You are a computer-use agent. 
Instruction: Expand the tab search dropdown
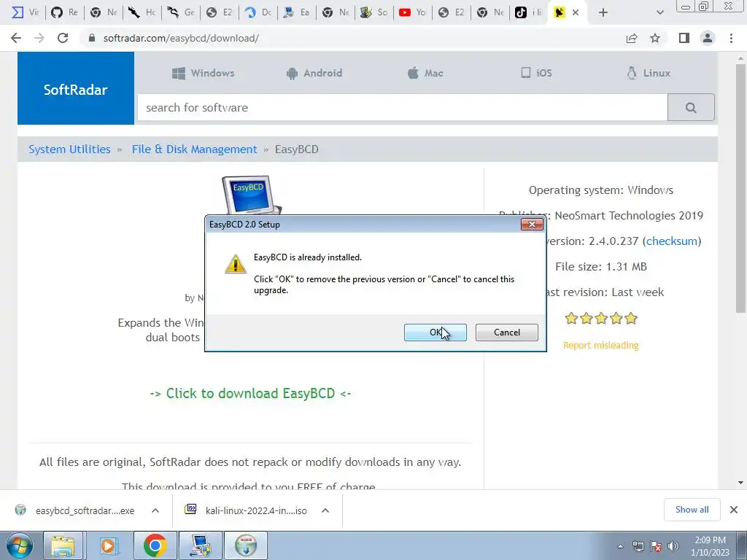(x=659, y=12)
